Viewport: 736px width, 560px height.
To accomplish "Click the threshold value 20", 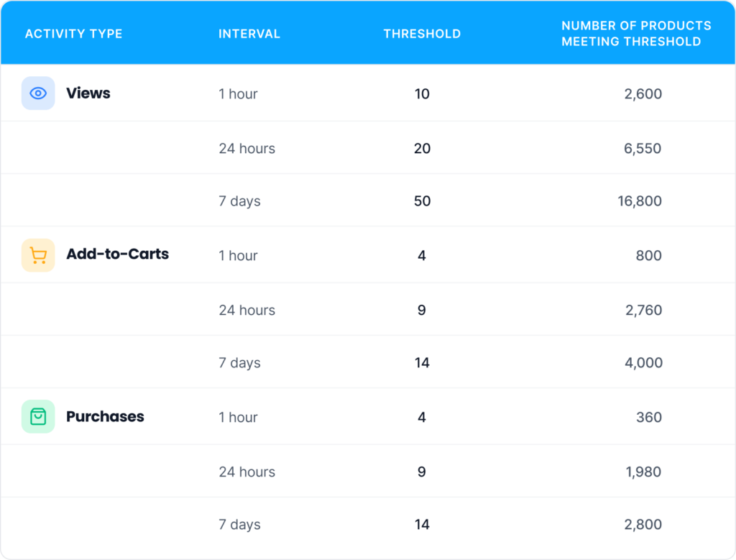I will tap(422, 149).
